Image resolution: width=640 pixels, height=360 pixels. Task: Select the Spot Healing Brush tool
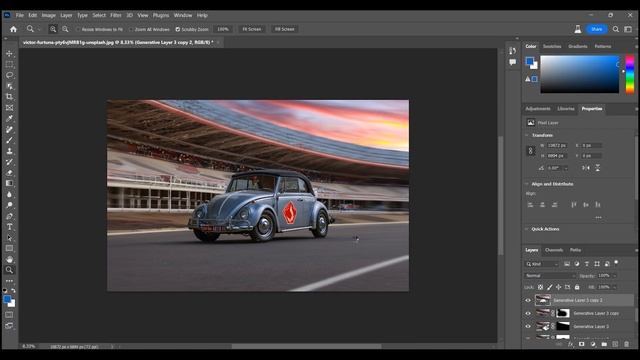click(x=9, y=129)
